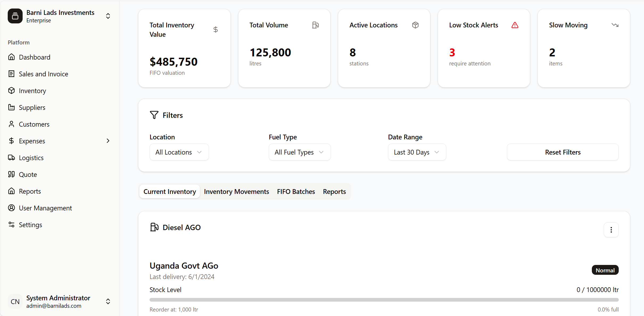
Task: Click the '0 / 1000000 ltr' stock value
Action: coord(598,290)
